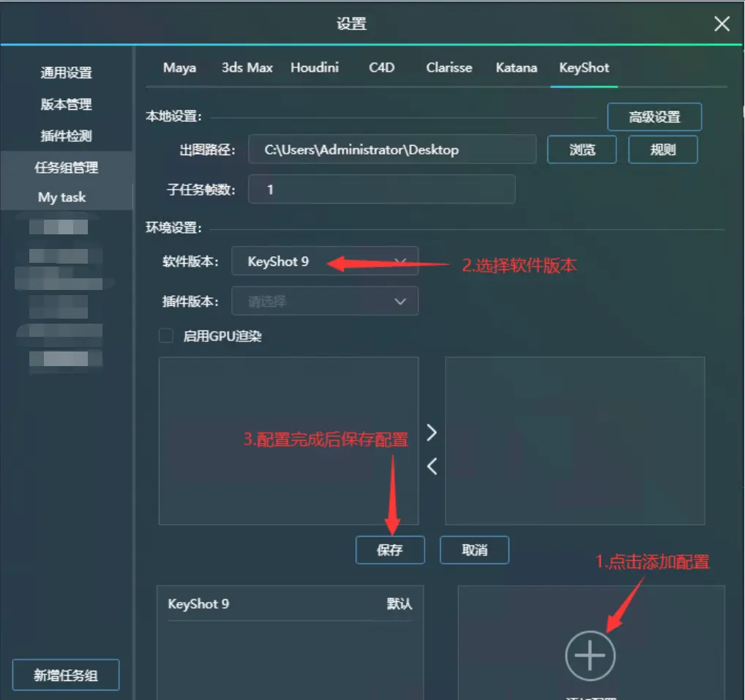Go to 版本管理 in the sidebar
This screenshot has height=700, width=745.
pyautogui.click(x=66, y=104)
